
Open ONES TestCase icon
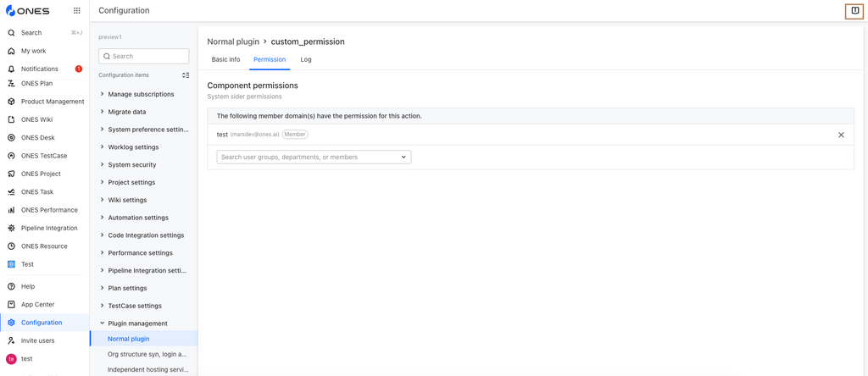[11, 156]
